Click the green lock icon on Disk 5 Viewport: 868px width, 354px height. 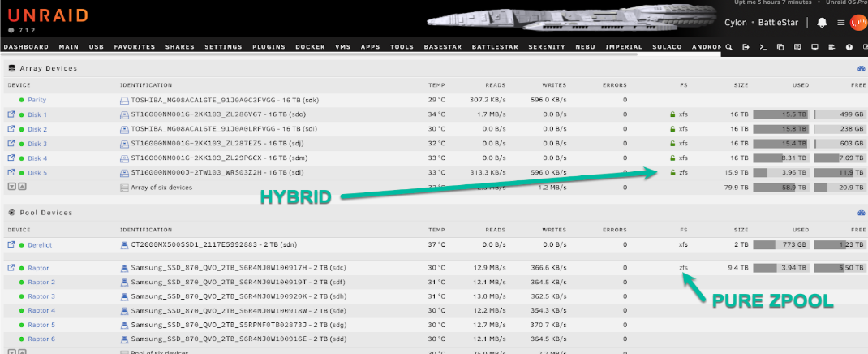pyautogui.click(x=672, y=173)
